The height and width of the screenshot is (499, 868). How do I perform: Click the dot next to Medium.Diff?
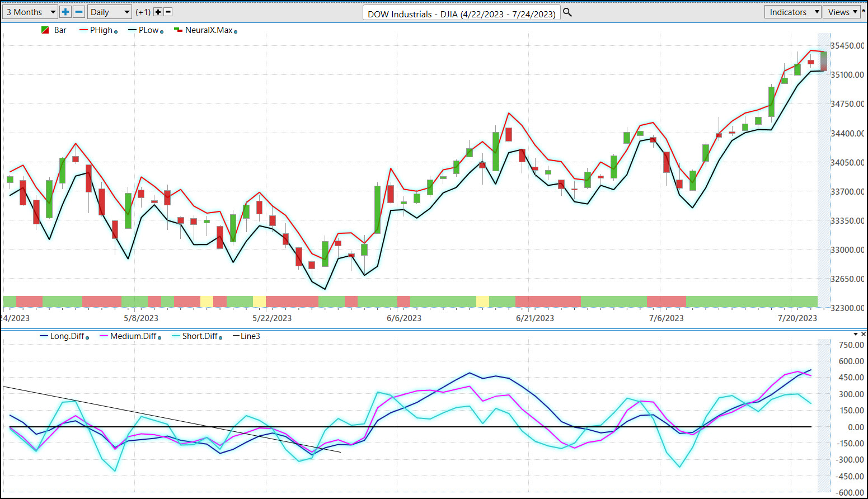coord(159,338)
